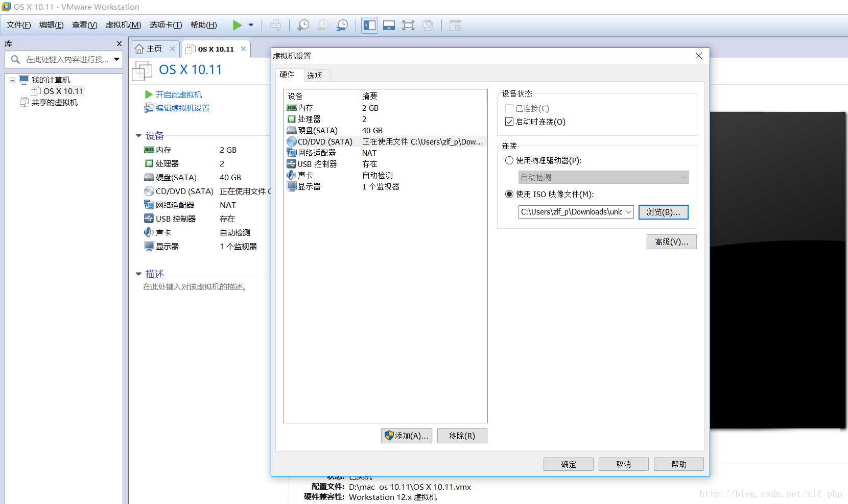The width and height of the screenshot is (848, 504).
Task: Toggle 已连接(C) checkbox
Action: [x=509, y=108]
